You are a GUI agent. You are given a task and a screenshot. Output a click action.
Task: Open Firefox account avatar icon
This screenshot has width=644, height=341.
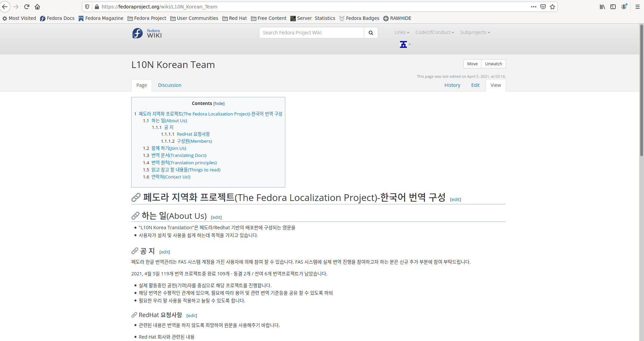click(x=624, y=7)
